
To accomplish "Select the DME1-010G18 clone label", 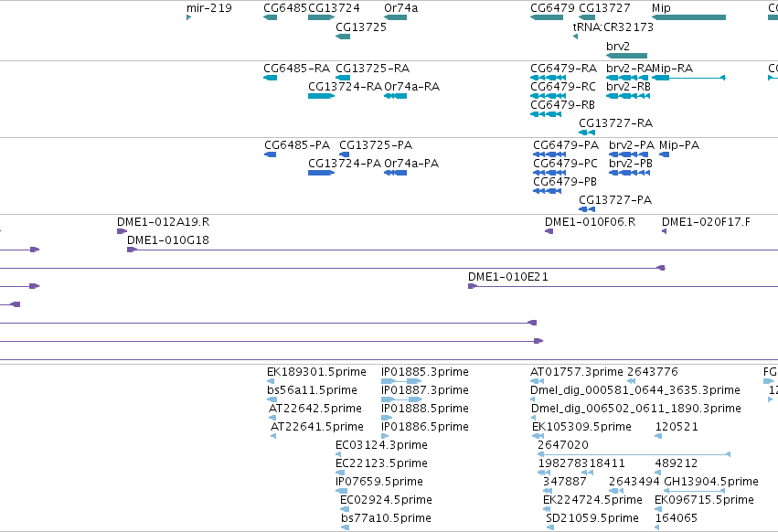I will pyautogui.click(x=168, y=240).
